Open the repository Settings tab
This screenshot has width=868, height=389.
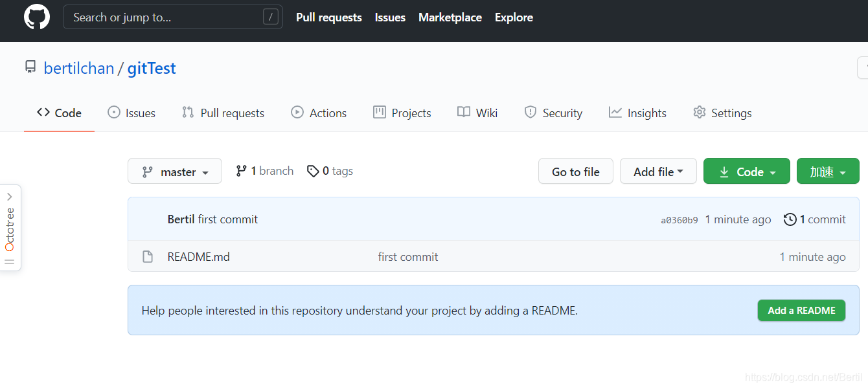722,113
